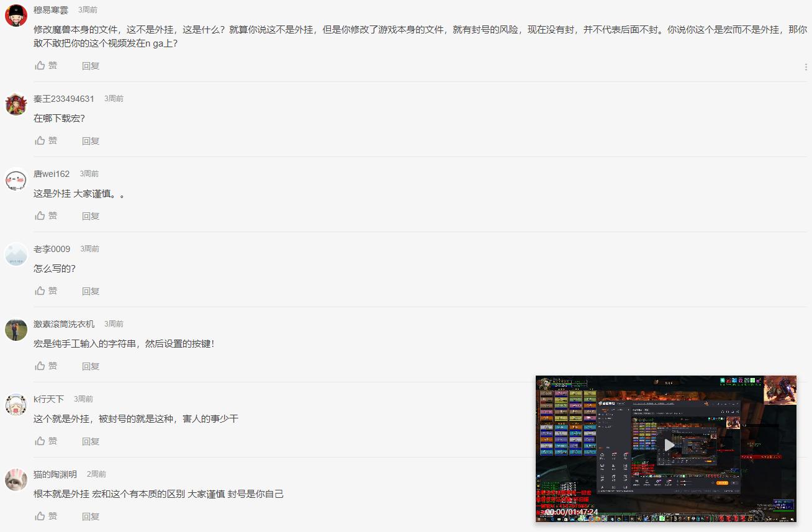Click 回复 under 唐wei162's comment
Screen dimensions: 812x532
90,215
